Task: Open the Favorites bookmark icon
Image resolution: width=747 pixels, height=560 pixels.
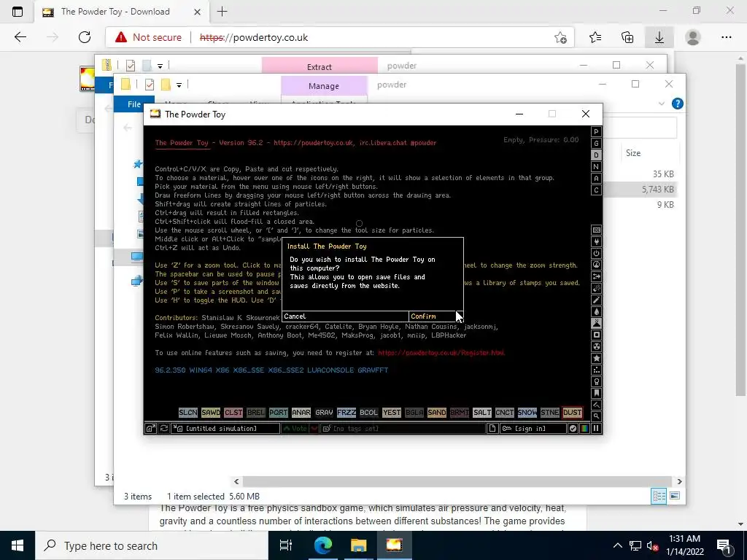Action: tap(596, 393)
